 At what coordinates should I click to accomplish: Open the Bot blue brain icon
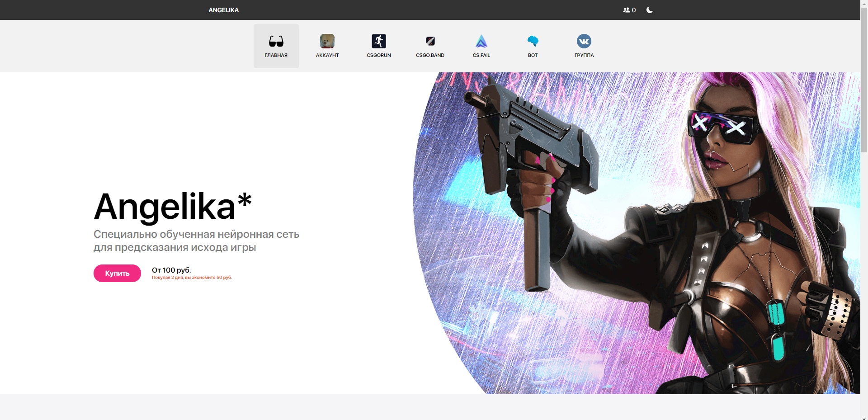coord(533,41)
